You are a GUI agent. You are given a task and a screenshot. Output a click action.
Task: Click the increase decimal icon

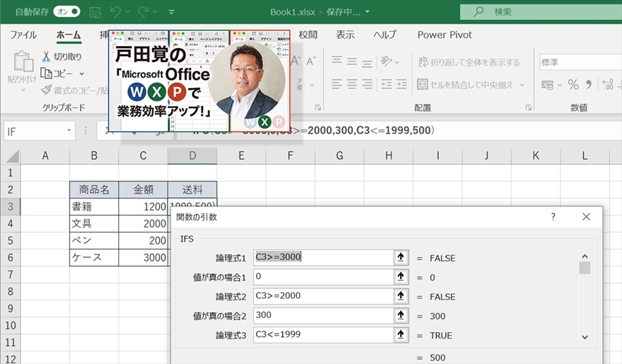tap(607, 84)
